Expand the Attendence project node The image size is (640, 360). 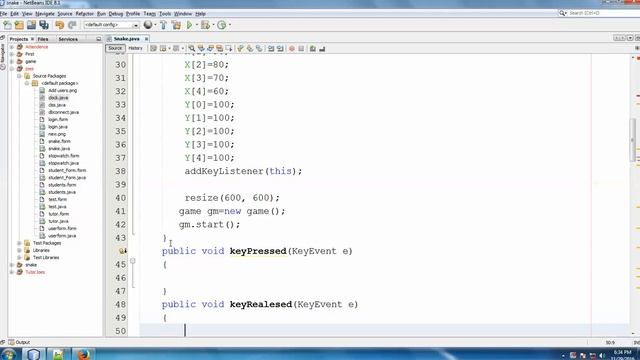[x=12, y=47]
